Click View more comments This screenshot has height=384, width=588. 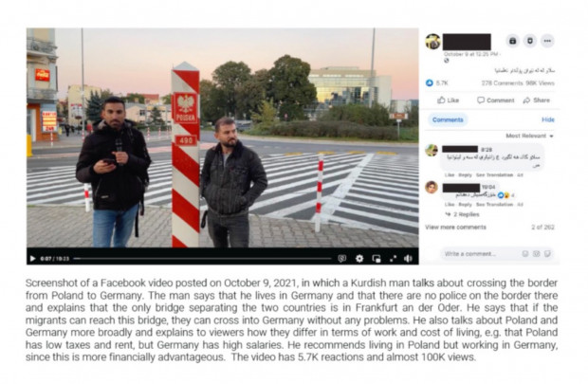tap(455, 228)
